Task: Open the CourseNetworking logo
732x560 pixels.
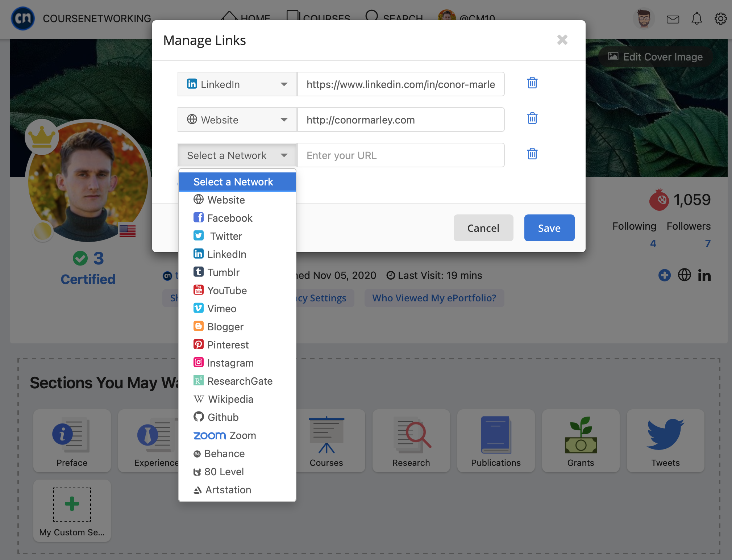Action: (x=23, y=18)
